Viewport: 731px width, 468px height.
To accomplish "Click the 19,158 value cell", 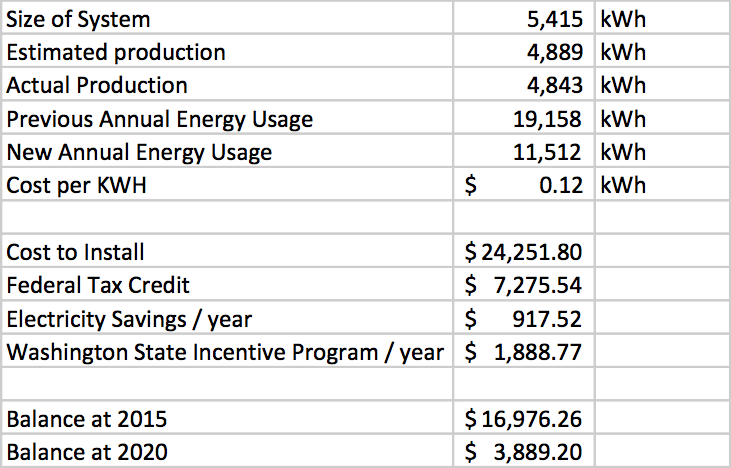I will (x=524, y=118).
